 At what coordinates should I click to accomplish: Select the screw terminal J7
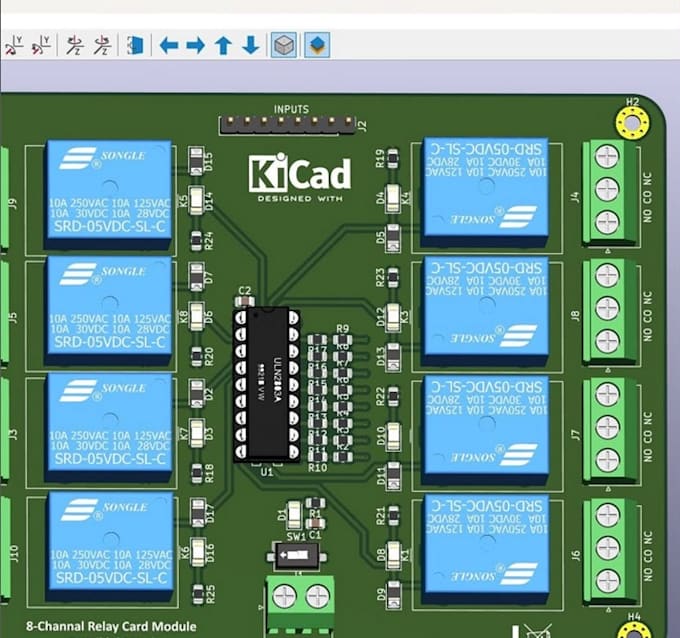(608, 434)
